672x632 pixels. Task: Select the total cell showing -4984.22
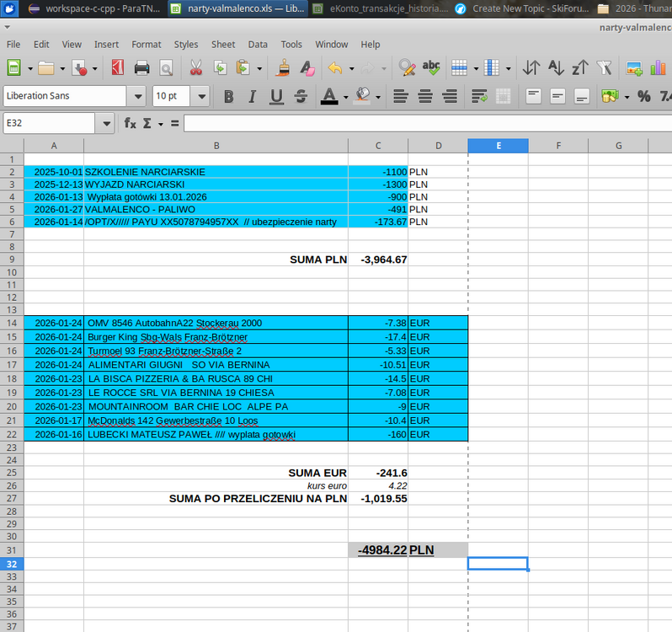point(378,550)
